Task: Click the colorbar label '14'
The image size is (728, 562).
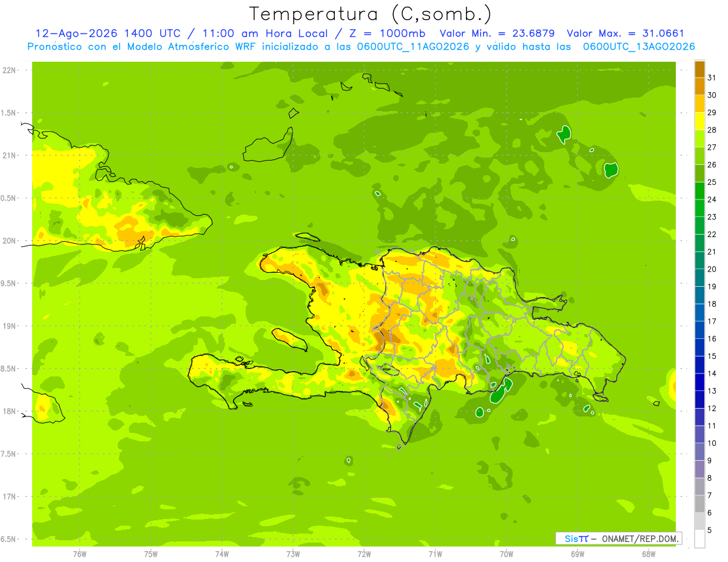Action: (712, 373)
